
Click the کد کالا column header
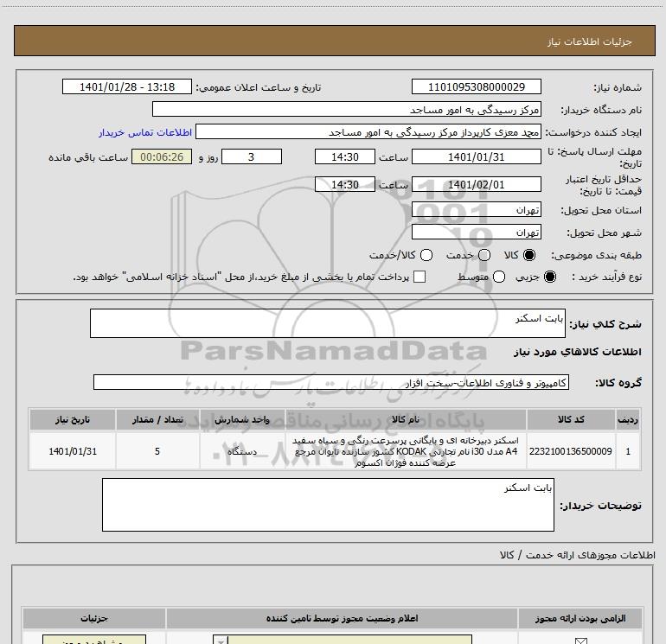click(571, 420)
